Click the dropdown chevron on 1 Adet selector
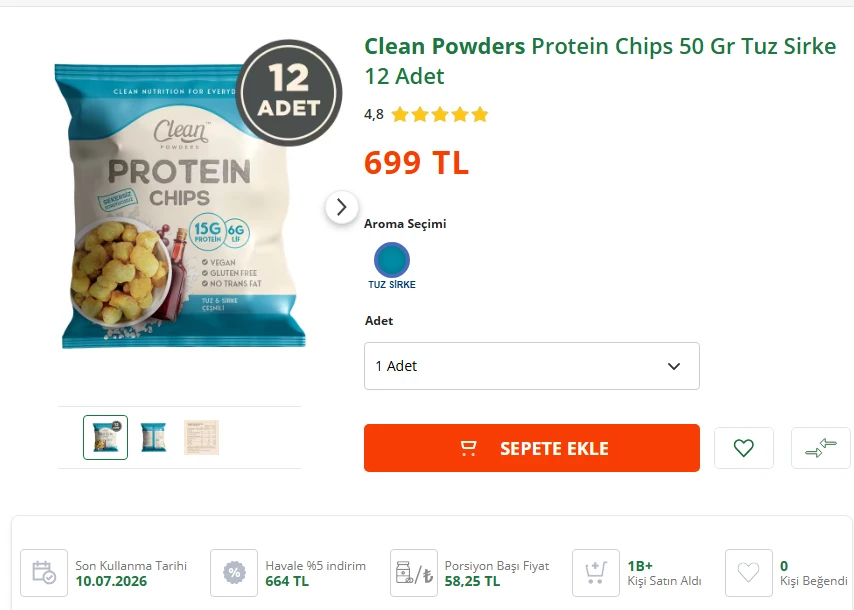This screenshot has width=854, height=610. click(674, 366)
